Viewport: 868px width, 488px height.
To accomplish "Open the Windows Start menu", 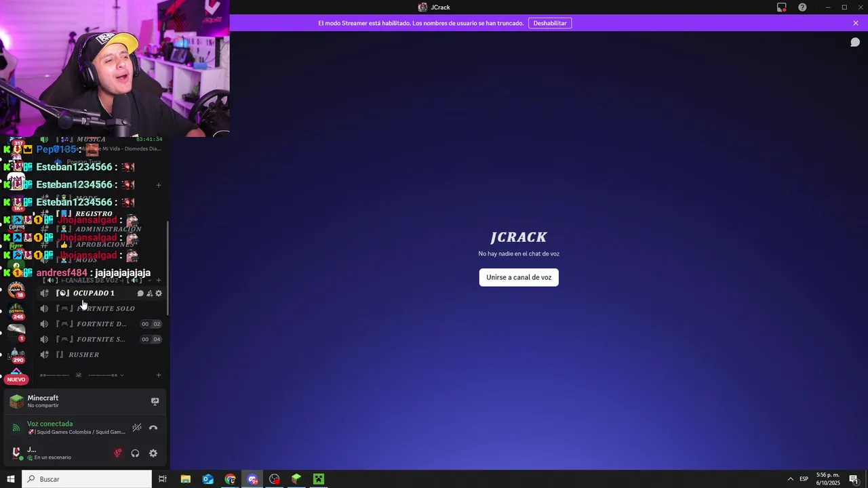I will point(11,479).
